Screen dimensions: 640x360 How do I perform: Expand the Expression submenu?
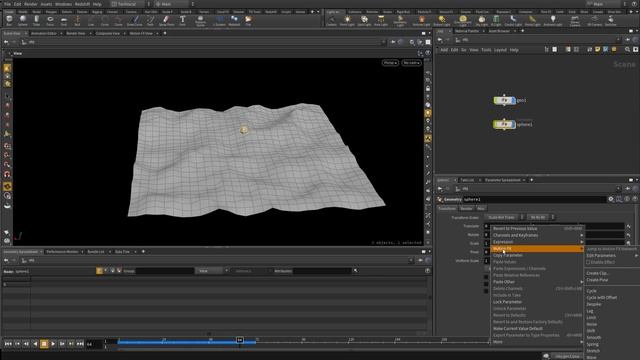pos(537,242)
